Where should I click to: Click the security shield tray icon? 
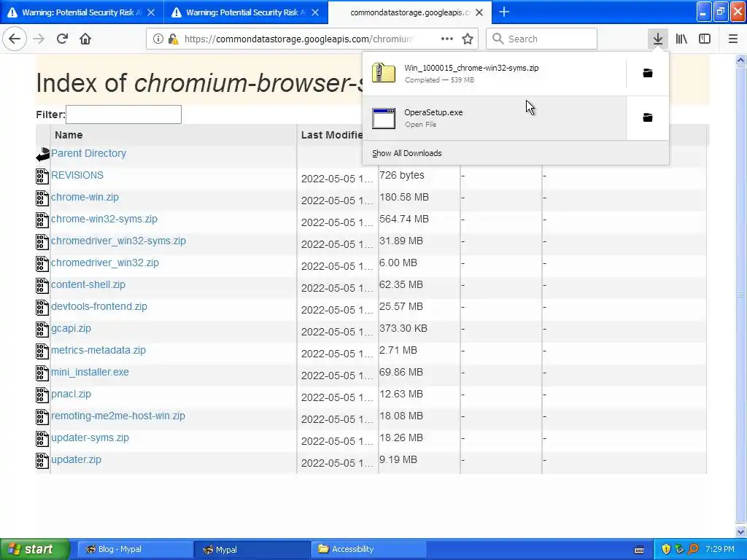665,550
